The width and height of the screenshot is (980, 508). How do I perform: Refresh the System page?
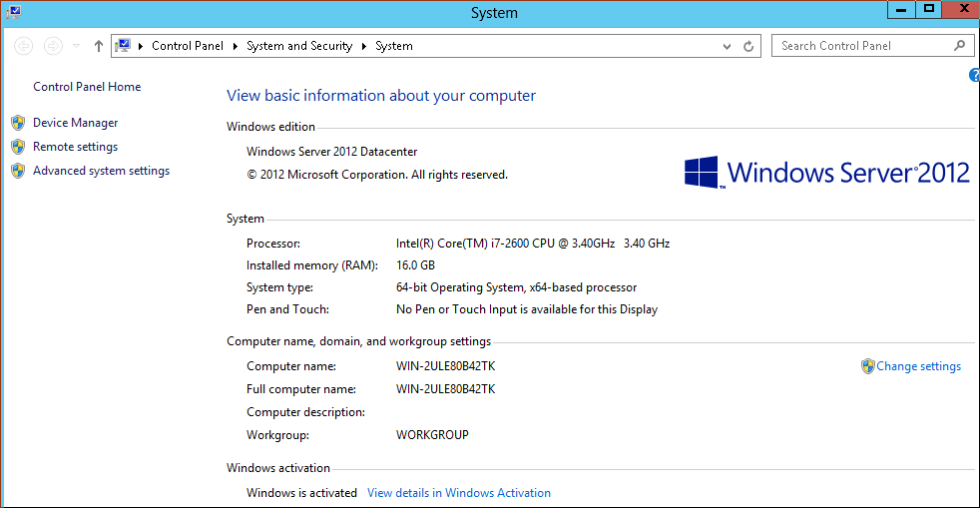click(x=748, y=46)
